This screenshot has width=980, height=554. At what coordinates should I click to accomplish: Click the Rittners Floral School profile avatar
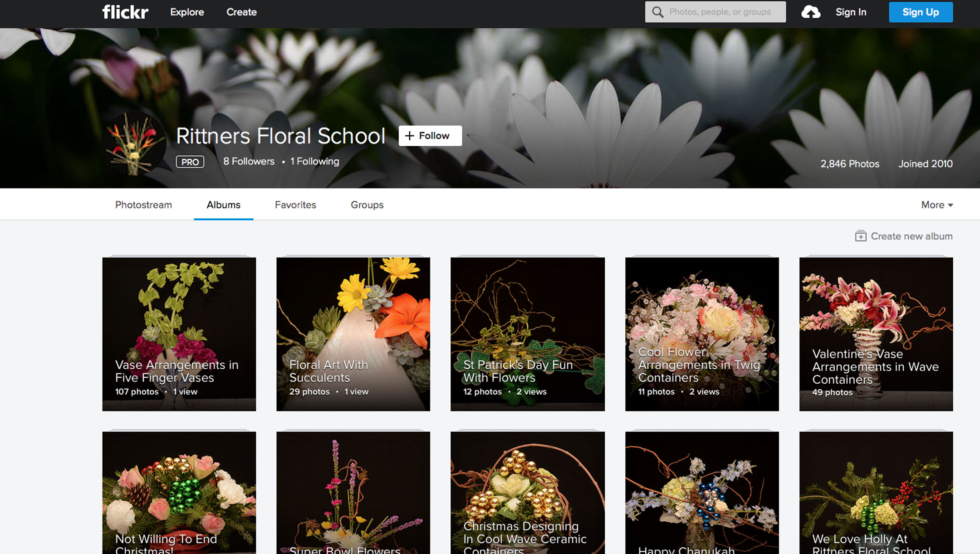point(134,144)
